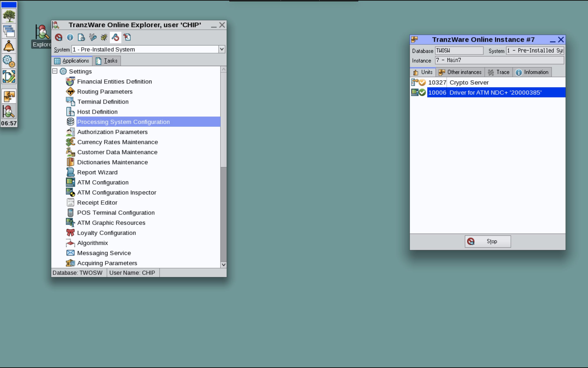Minimize the TranzWare Online Instance #7 window
588x368 pixels.
(552, 40)
